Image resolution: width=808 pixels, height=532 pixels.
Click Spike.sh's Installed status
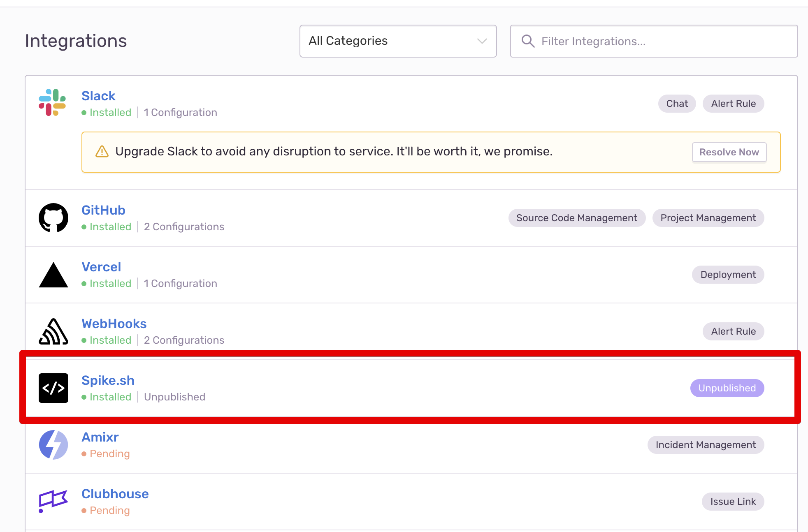(107, 397)
